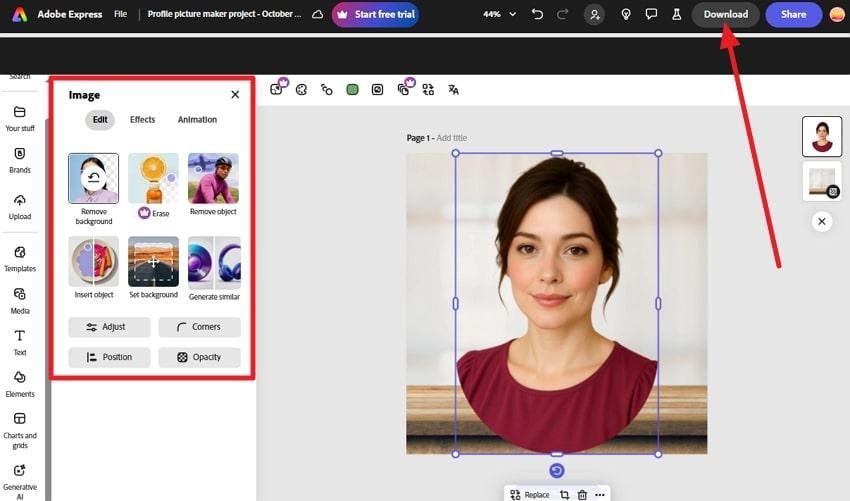Open Your stuff in the sidebar

tap(20, 119)
